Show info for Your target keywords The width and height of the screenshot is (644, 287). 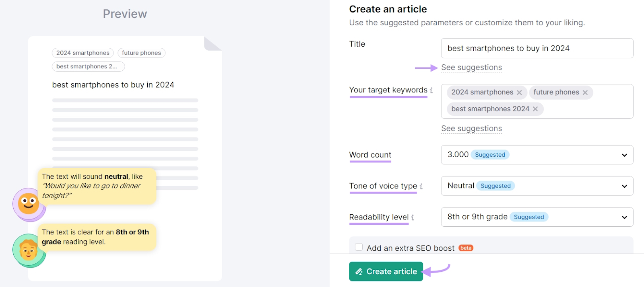431,90
